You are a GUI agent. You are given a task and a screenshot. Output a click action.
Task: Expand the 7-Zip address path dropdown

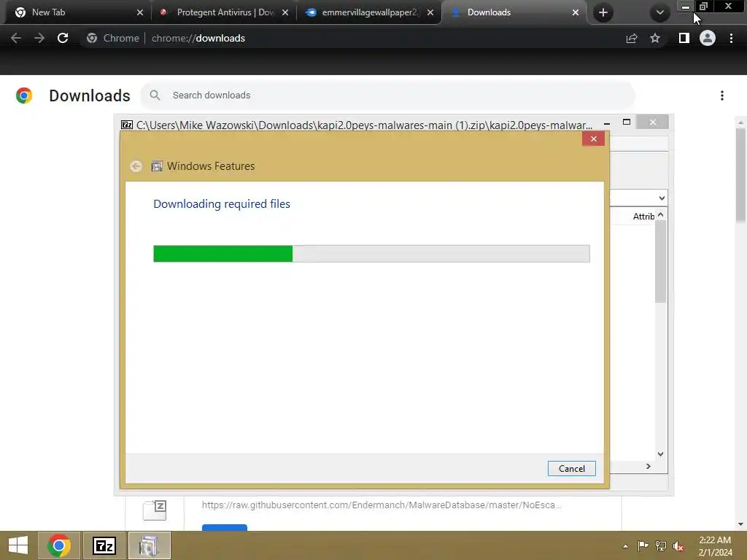(x=662, y=198)
